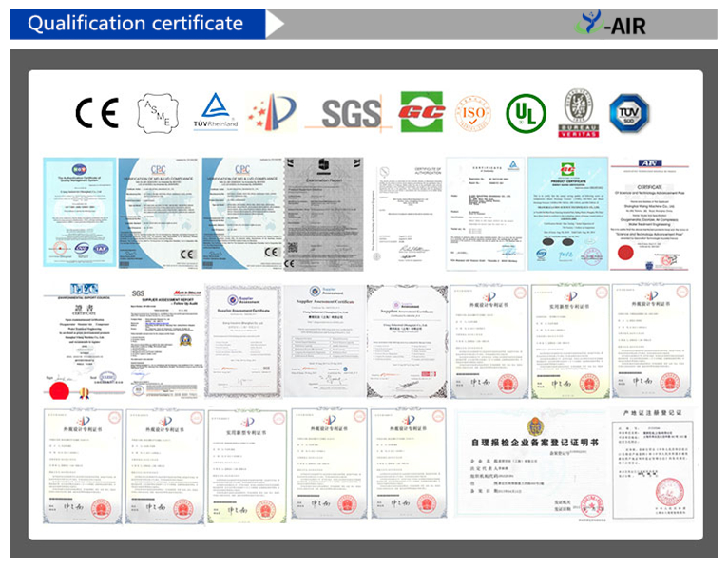This screenshot has height=567, width=728.
Task: Open the 实用新型专利证书 in the bottom row
Action: tap(247, 466)
